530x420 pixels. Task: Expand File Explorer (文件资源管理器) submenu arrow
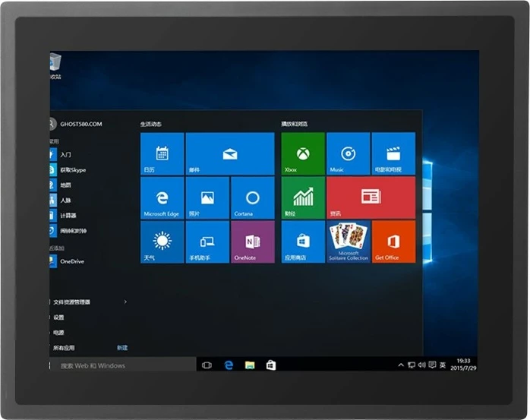coord(125,302)
